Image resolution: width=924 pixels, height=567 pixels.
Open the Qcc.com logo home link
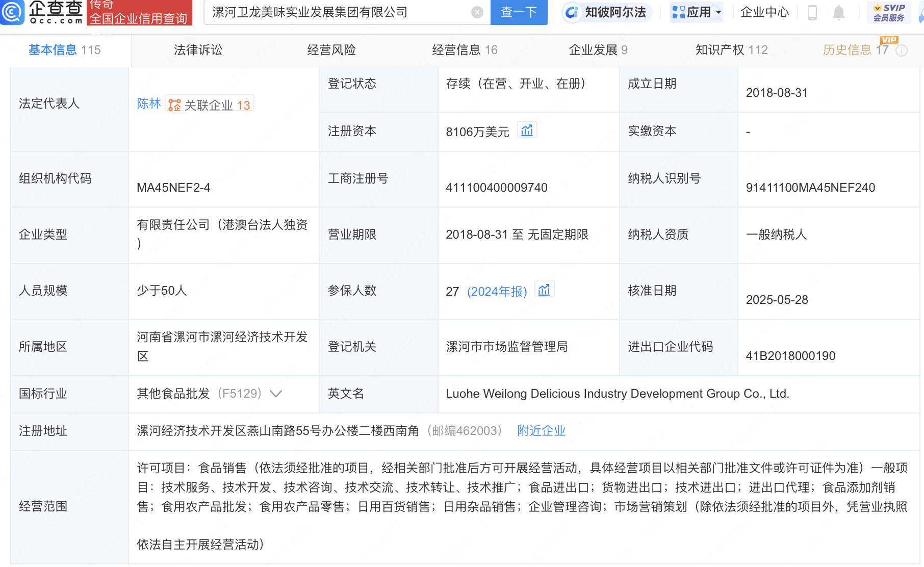click(x=42, y=12)
